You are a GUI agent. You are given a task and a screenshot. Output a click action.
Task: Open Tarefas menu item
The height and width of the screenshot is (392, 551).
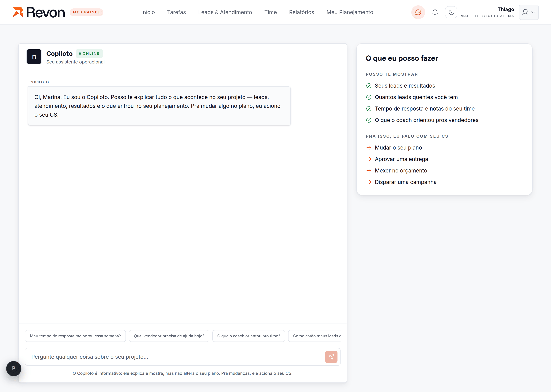(x=177, y=12)
